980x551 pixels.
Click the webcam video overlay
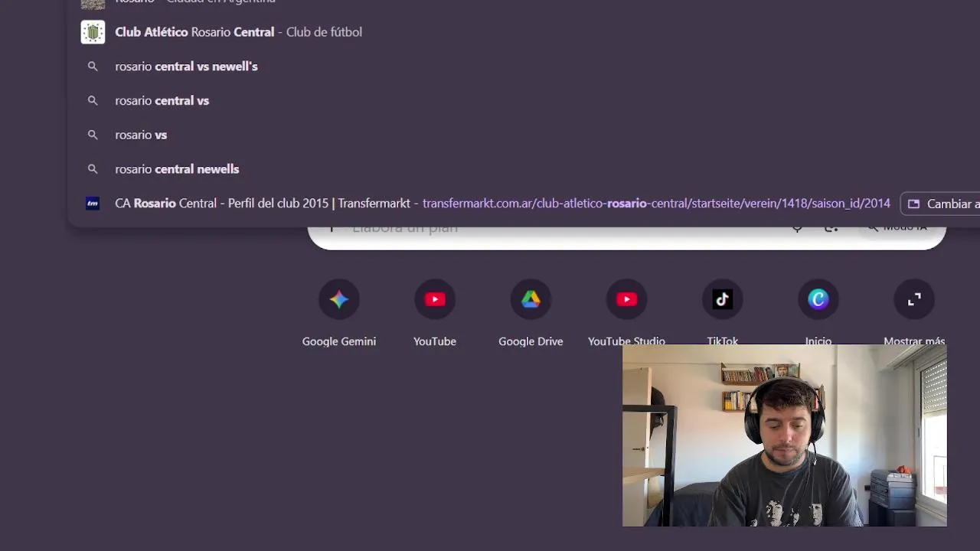coord(785,435)
